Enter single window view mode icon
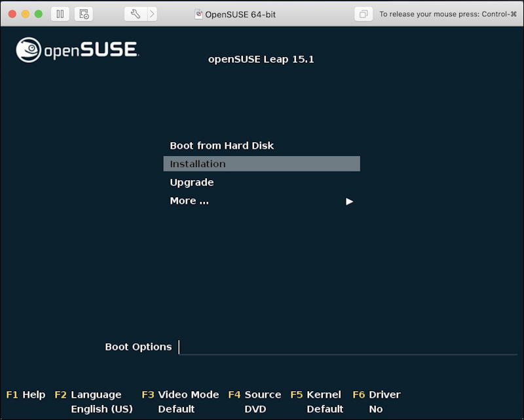 pos(364,14)
